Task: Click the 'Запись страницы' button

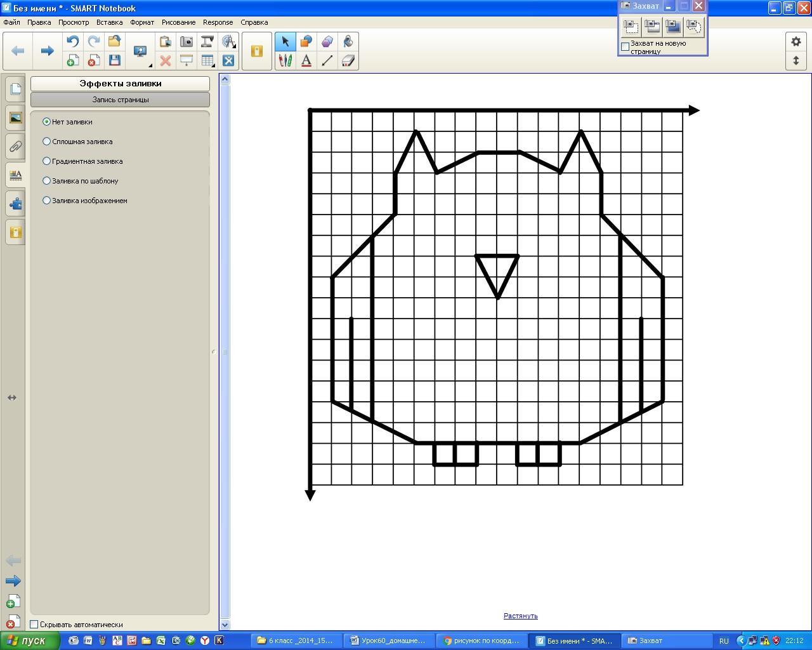Action: (x=120, y=100)
